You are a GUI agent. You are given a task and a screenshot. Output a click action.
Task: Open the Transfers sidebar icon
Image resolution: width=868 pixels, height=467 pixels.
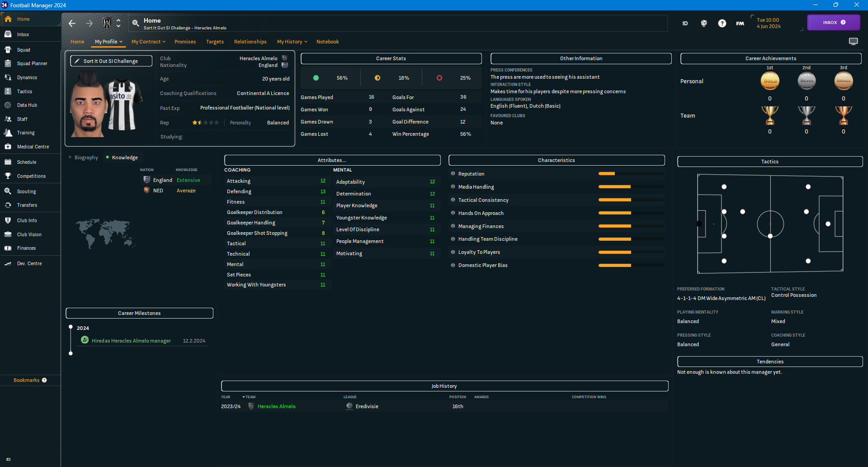[x=8, y=205]
